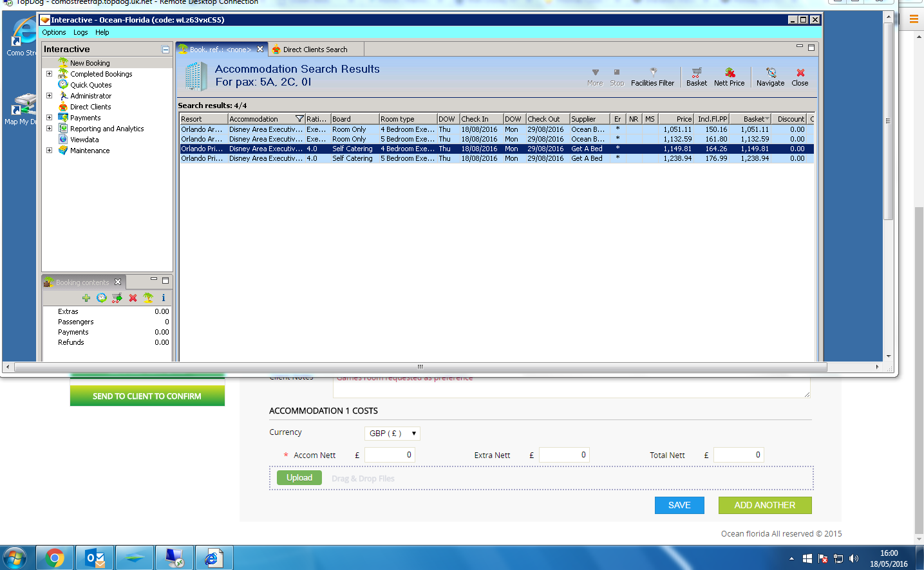Select result row priced 1,132.59

(x=496, y=139)
